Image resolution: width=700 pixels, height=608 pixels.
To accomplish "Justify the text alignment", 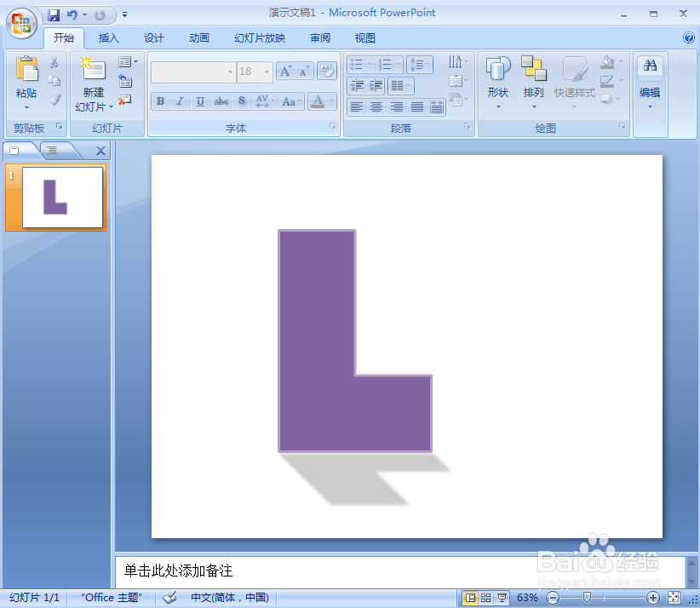I will [417, 107].
